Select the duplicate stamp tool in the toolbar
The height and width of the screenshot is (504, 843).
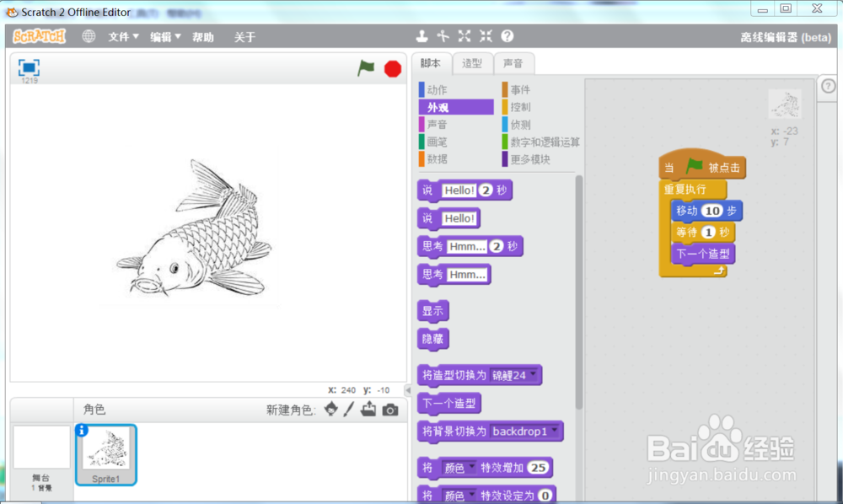[x=421, y=36]
